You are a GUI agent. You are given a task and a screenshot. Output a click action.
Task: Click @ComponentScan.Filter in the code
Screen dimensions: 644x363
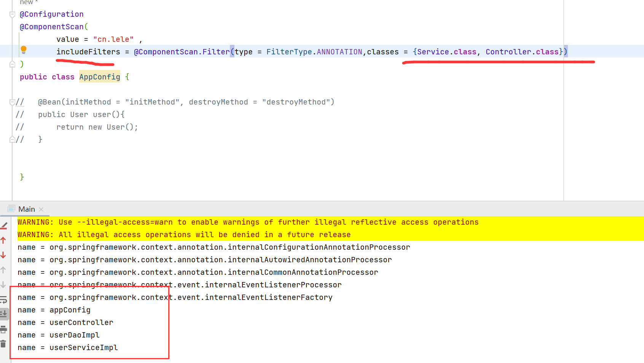point(182,52)
